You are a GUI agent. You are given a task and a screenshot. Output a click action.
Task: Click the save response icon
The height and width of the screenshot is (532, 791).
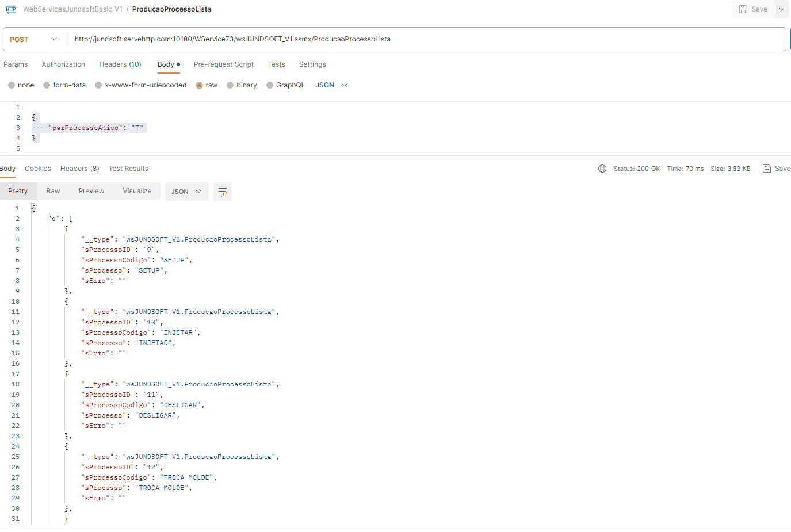tap(766, 169)
